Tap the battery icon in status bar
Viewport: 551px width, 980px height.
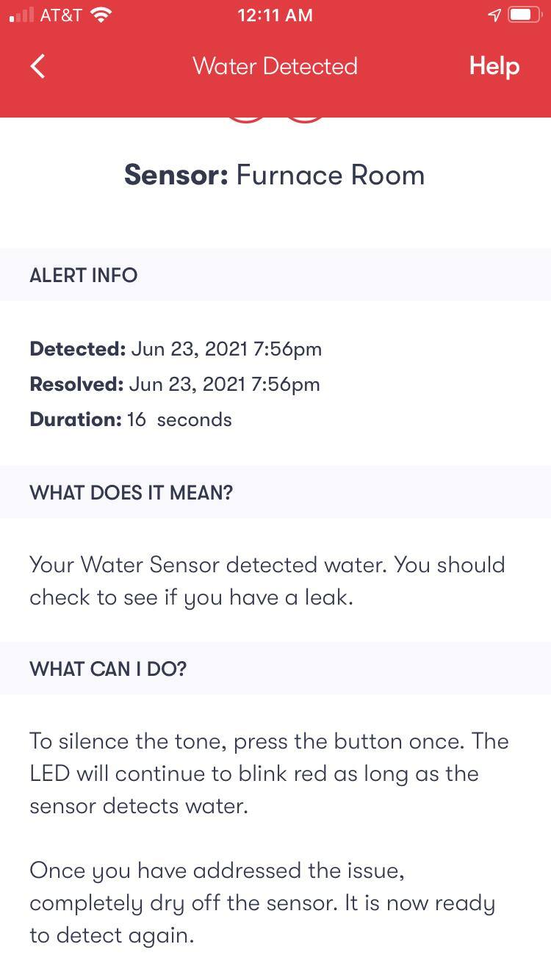[525, 15]
